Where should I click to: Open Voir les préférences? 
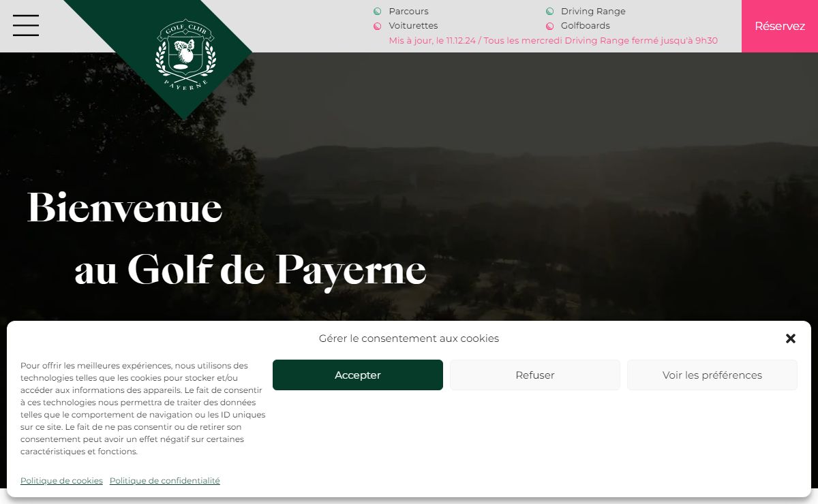tap(712, 375)
